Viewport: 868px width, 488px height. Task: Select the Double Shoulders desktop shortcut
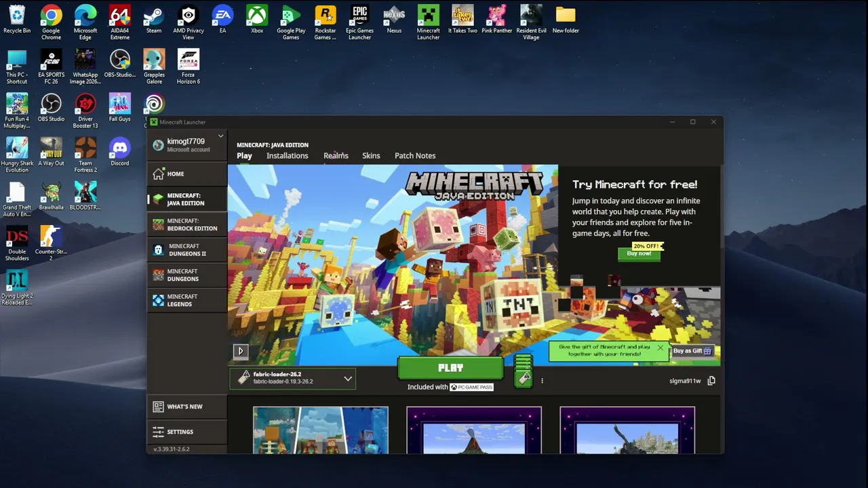tap(17, 244)
